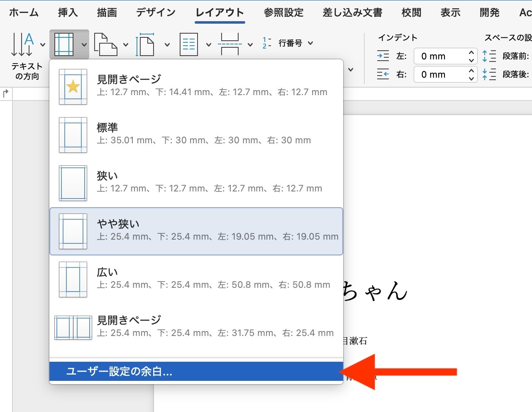Apply the 狭い margin preset
The height and width of the screenshot is (412, 532).
tap(196, 183)
